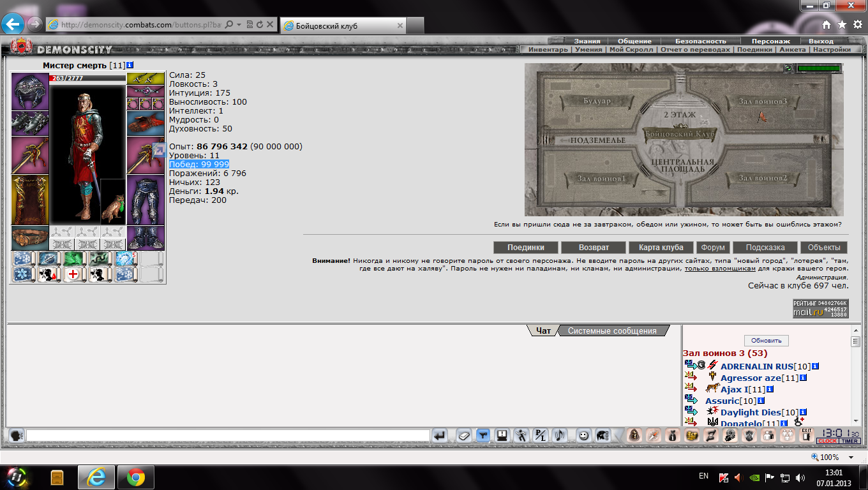
Task: Click the owl pet picture
Action: tap(113, 201)
